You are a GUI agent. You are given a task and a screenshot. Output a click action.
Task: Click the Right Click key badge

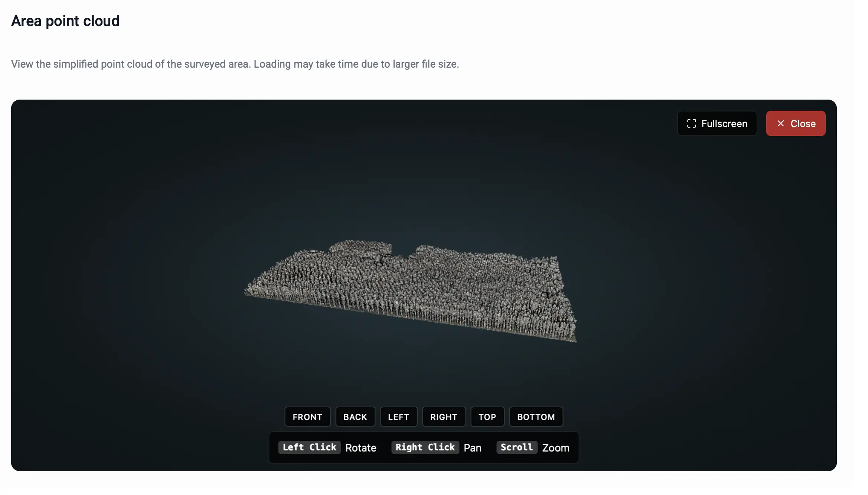[425, 447]
